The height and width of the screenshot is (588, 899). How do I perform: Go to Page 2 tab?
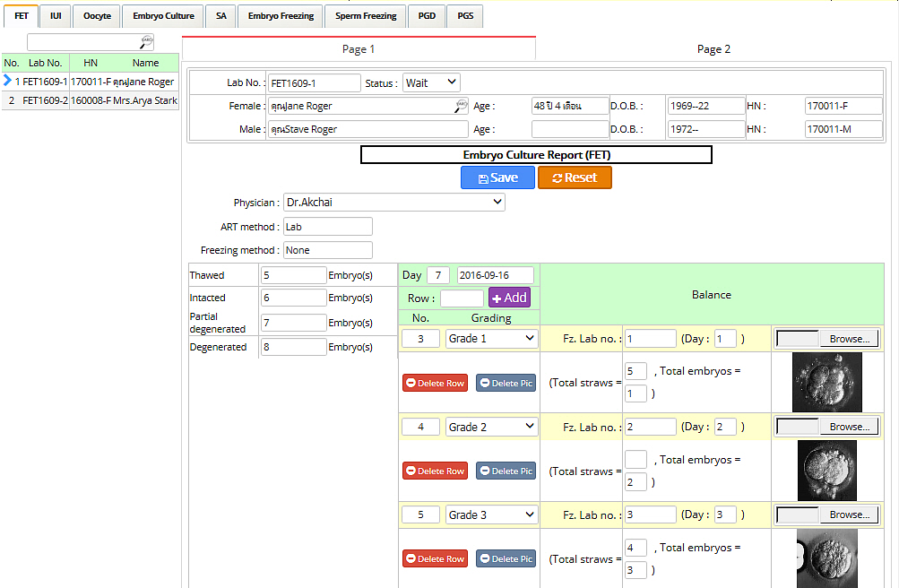tap(713, 49)
